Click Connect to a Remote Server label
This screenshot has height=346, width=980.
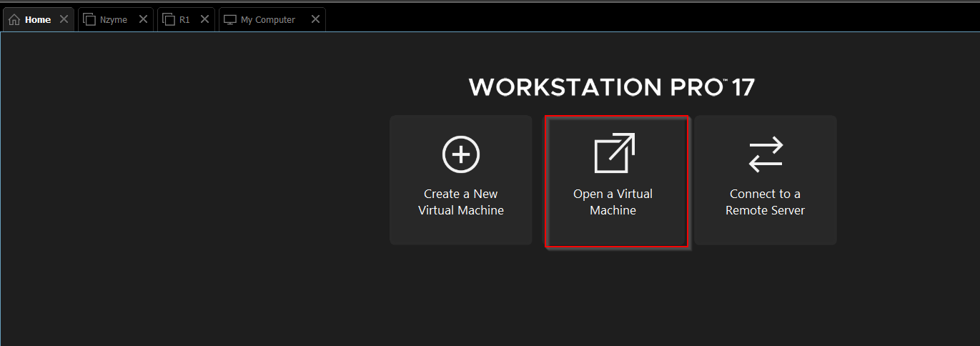[x=766, y=202]
